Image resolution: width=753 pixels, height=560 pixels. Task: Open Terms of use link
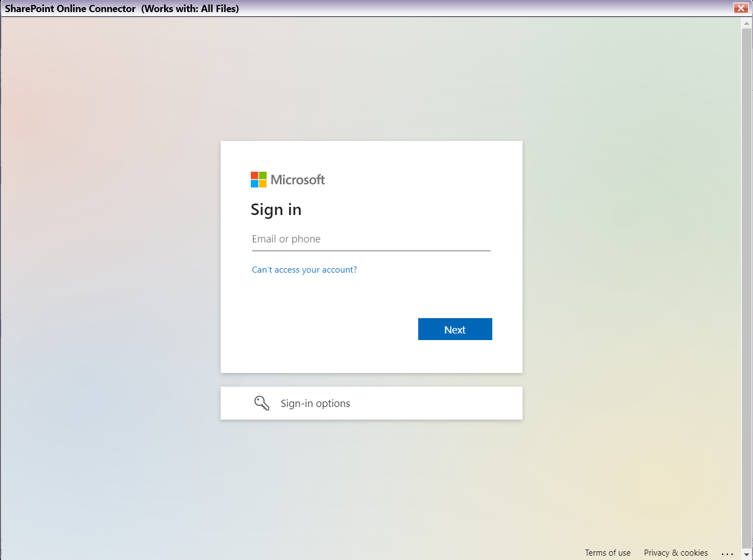[608, 553]
